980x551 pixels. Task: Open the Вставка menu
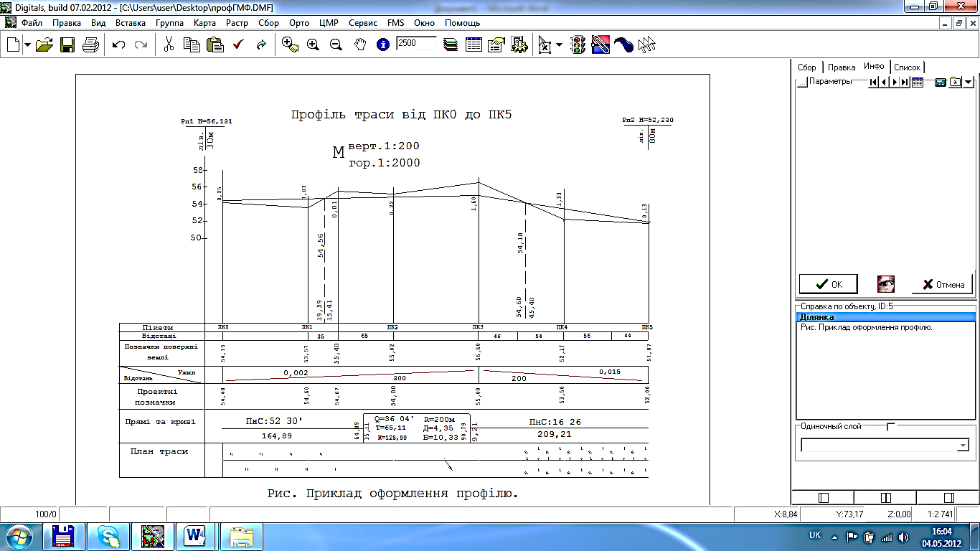point(131,23)
